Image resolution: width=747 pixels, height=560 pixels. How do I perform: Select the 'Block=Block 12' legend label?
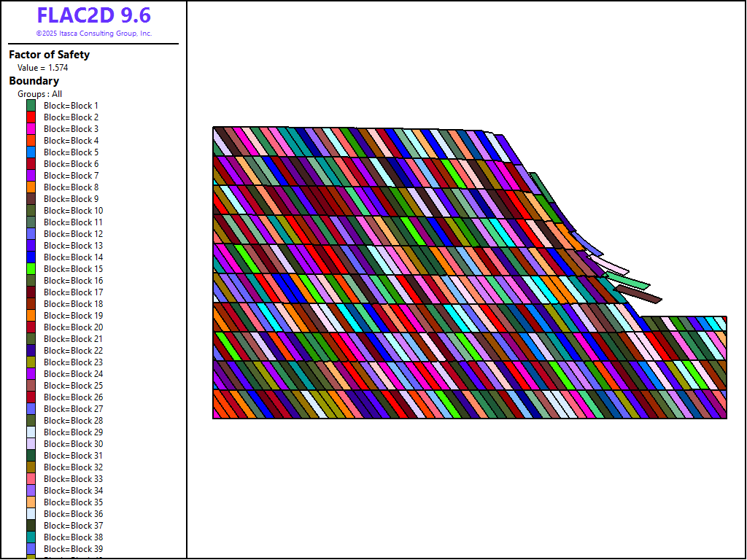(x=73, y=234)
